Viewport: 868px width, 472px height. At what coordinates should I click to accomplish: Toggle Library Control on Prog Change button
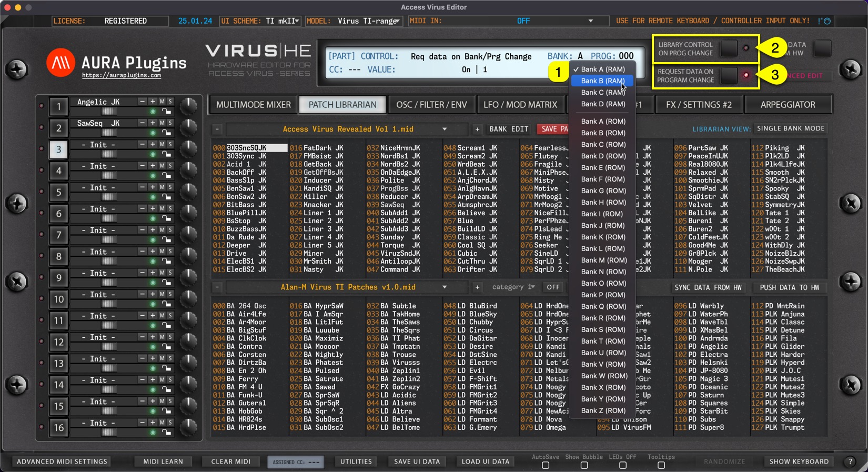click(x=729, y=48)
